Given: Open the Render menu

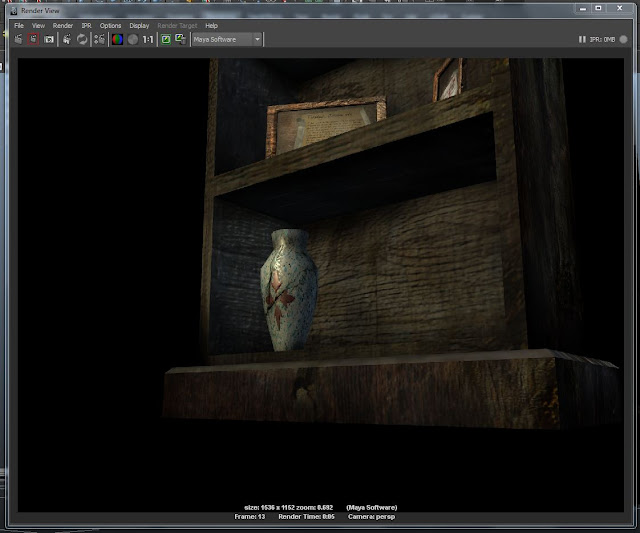Looking at the screenshot, I should (63, 26).
